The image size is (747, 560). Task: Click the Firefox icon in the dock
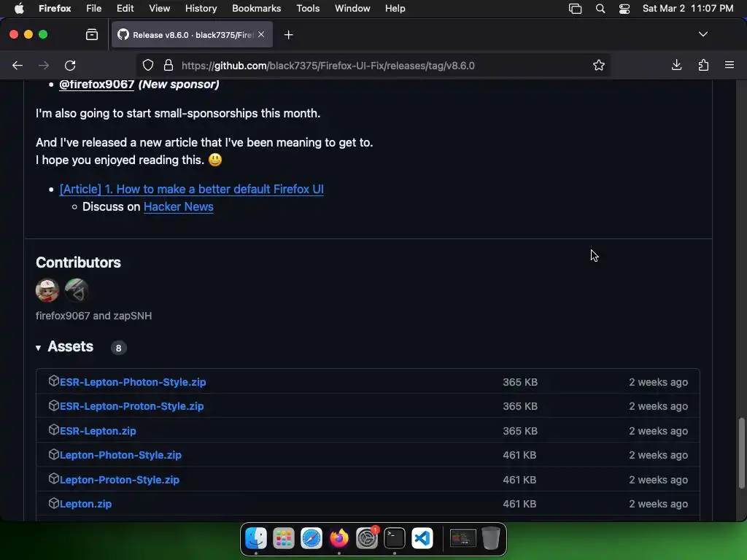click(339, 539)
